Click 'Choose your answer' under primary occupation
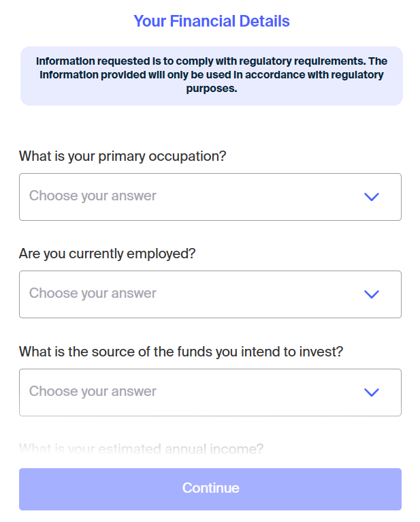Image resolution: width=420 pixels, height=522 pixels. coord(93,196)
